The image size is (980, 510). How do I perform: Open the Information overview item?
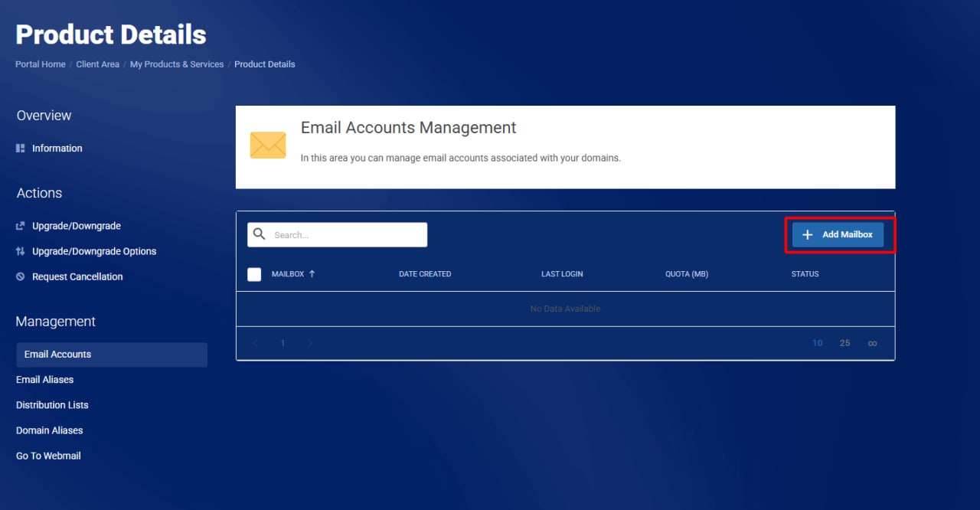[x=57, y=149]
